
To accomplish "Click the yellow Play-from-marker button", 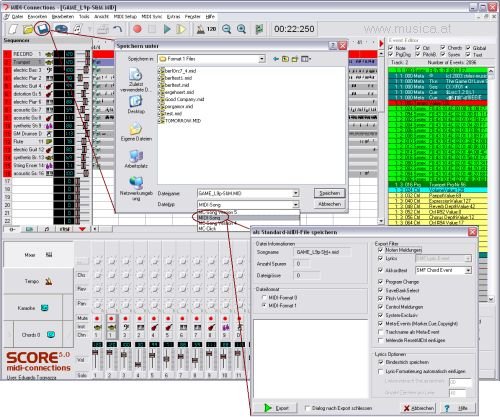I will point(181,29).
